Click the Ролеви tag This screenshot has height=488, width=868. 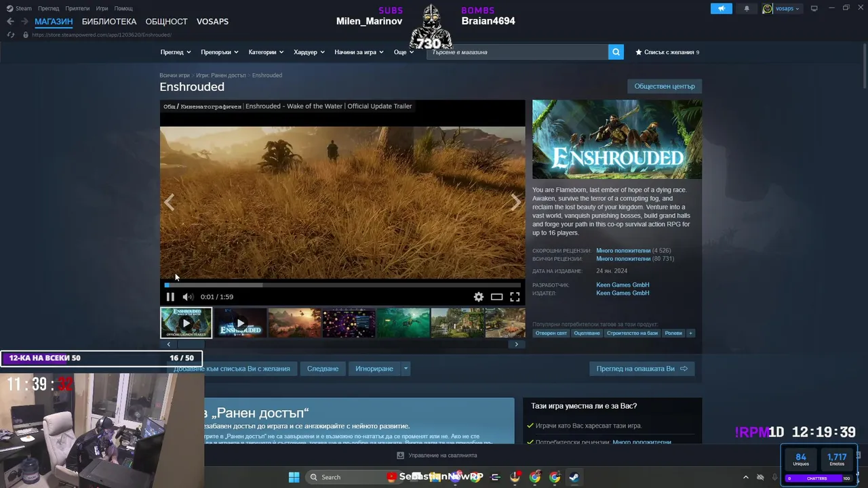click(x=673, y=333)
